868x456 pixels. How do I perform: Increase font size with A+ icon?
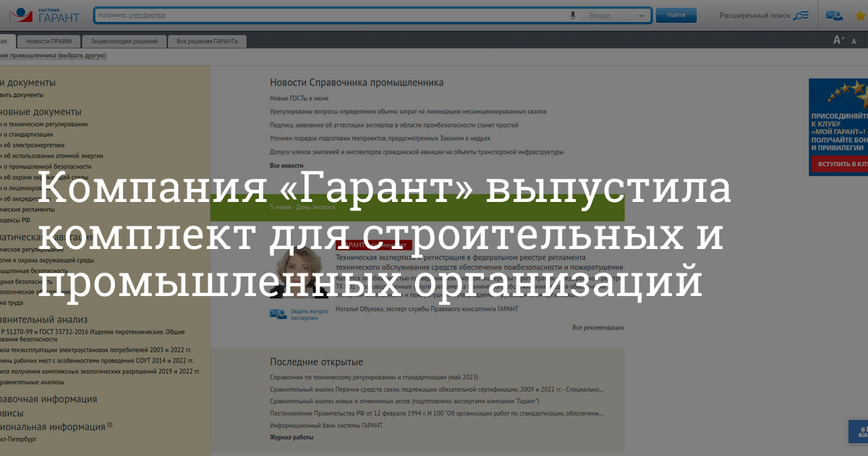click(x=839, y=41)
